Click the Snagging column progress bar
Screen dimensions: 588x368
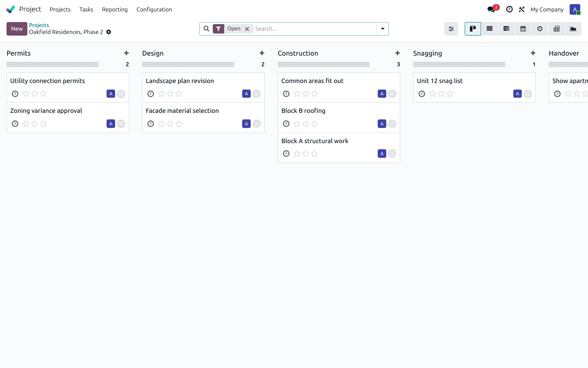pyautogui.click(x=459, y=64)
